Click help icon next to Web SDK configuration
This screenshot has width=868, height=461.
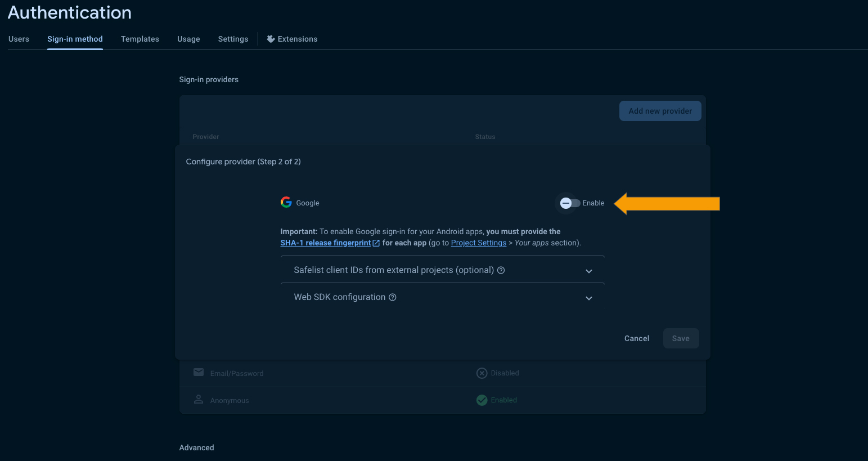point(393,297)
